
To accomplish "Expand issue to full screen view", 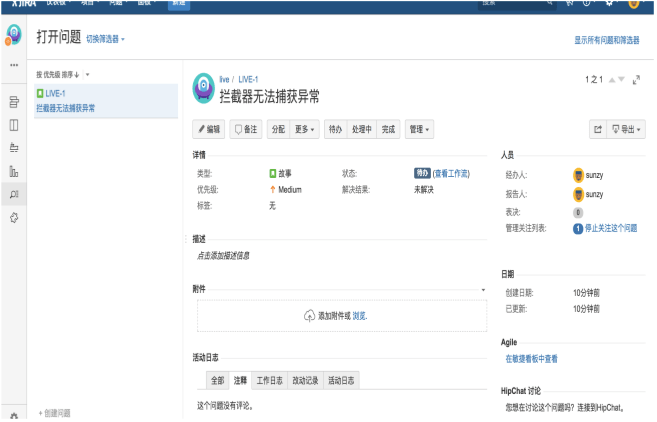I will coord(636,80).
